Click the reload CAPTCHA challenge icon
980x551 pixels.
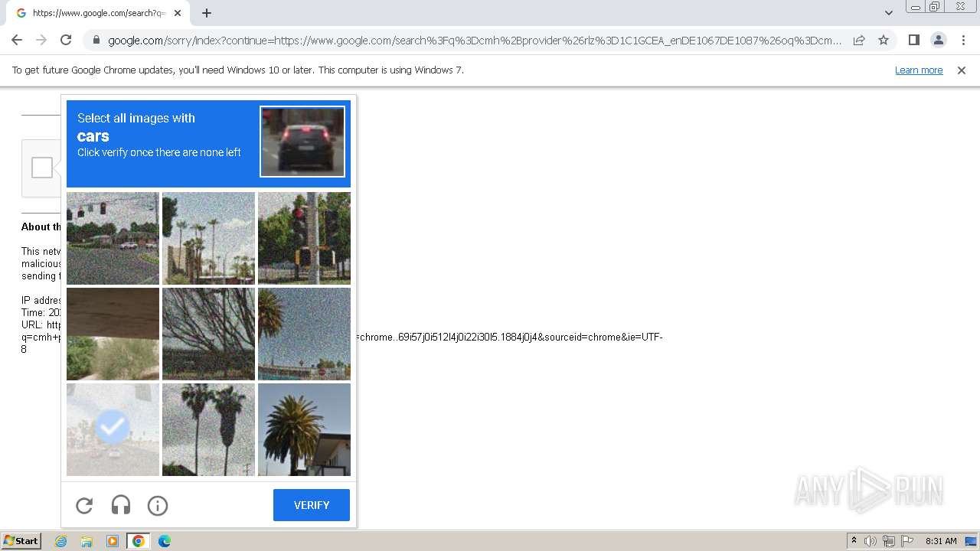[84, 505]
